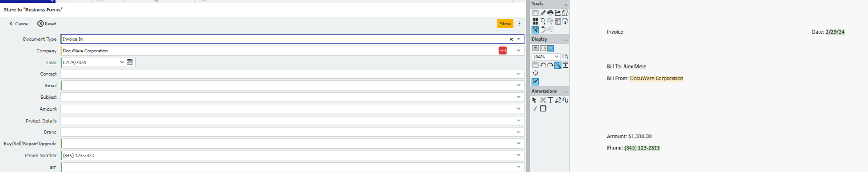Click the clipboard icon in Tools panel
This screenshot has height=172, width=868.
coord(543,30)
